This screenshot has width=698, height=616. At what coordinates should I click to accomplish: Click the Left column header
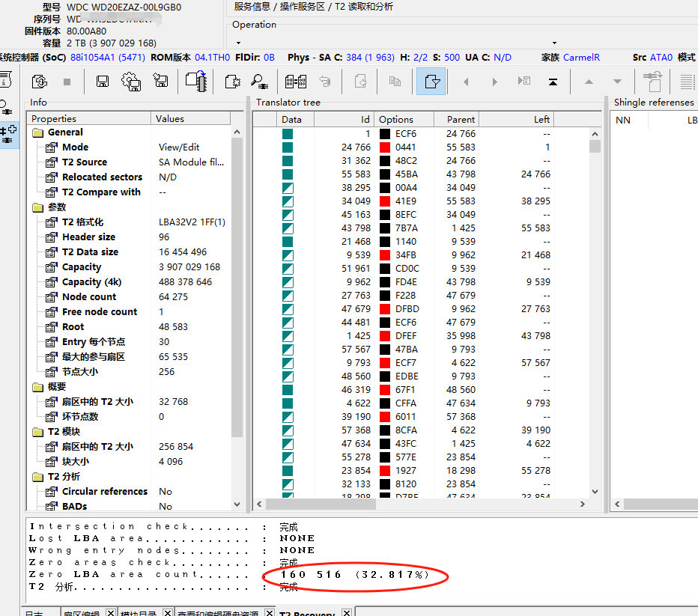516,119
